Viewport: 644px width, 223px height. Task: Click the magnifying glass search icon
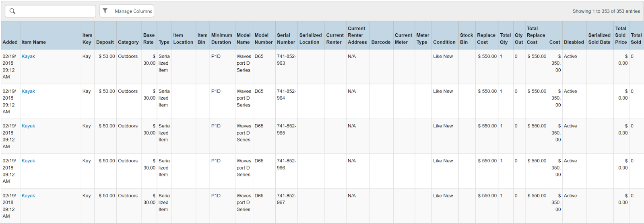(12, 11)
